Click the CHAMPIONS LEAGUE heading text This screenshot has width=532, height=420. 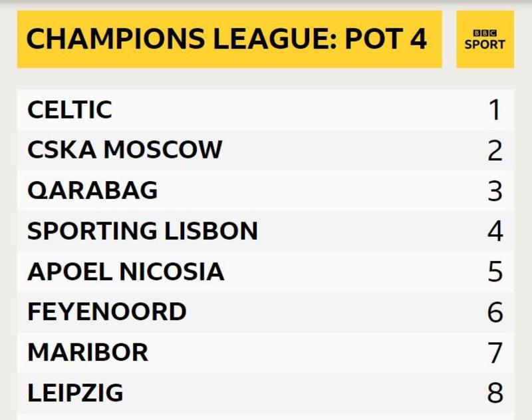(181, 39)
